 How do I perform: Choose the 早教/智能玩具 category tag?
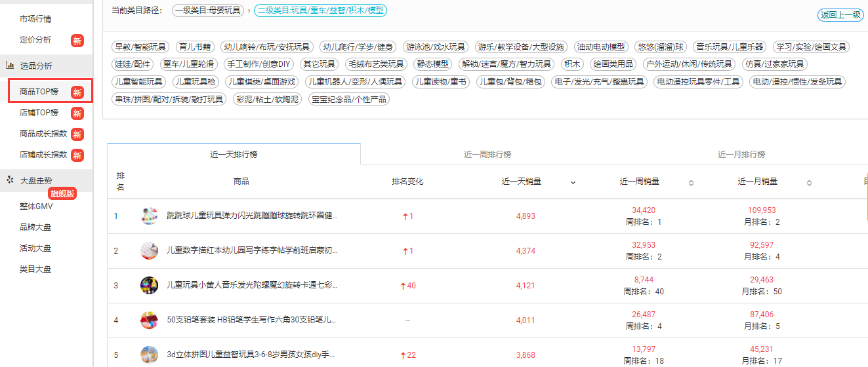tap(141, 47)
